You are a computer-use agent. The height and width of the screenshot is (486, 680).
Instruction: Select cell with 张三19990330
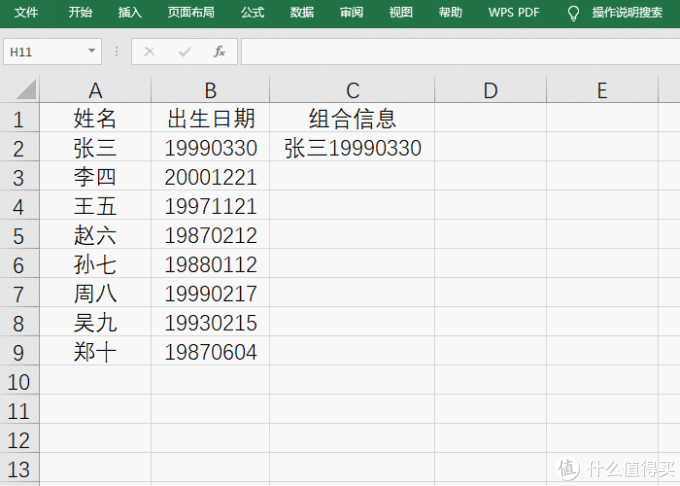coord(352,147)
